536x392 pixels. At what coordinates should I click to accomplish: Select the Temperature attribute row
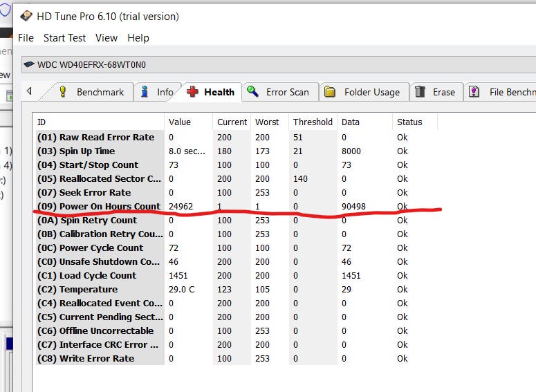pos(89,289)
